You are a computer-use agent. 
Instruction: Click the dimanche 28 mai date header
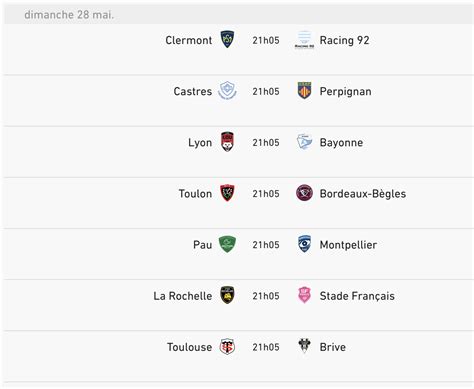(x=69, y=15)
